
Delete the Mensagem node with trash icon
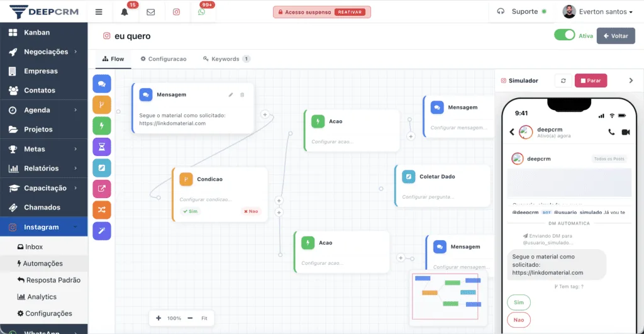coord(242,95)
